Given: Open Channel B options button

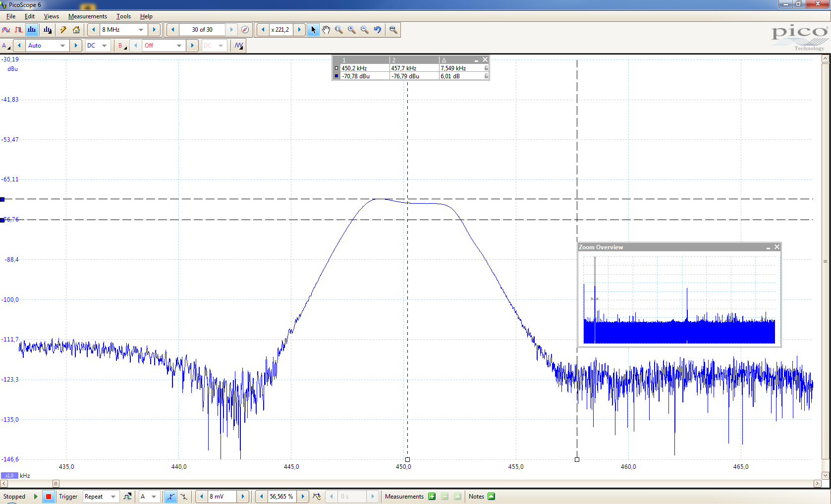Looking at the screenshot, I should pyautogui.click(x=121, y=46).
